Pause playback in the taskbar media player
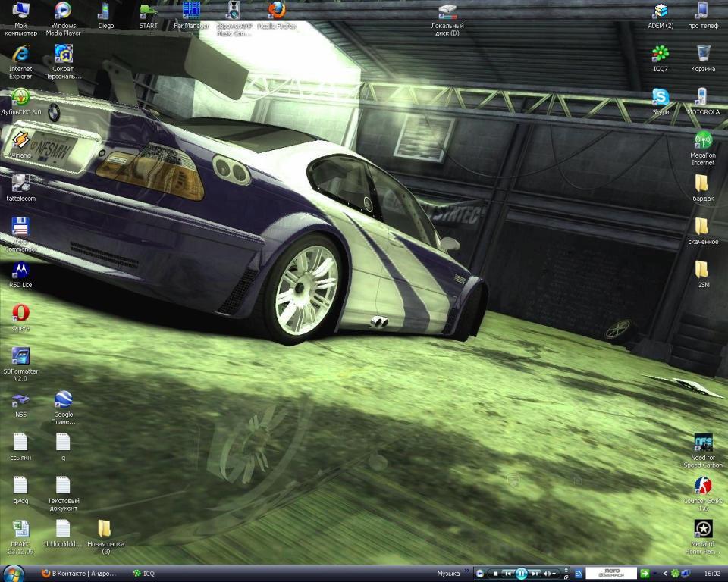Image resolution: width=728 pixels, height=582 pixels. tap(521, 574)
